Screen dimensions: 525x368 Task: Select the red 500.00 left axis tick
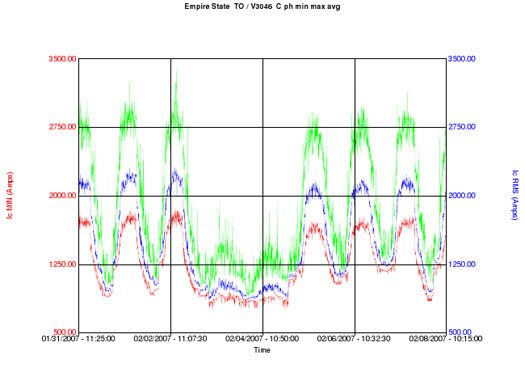tap(64, 332)
